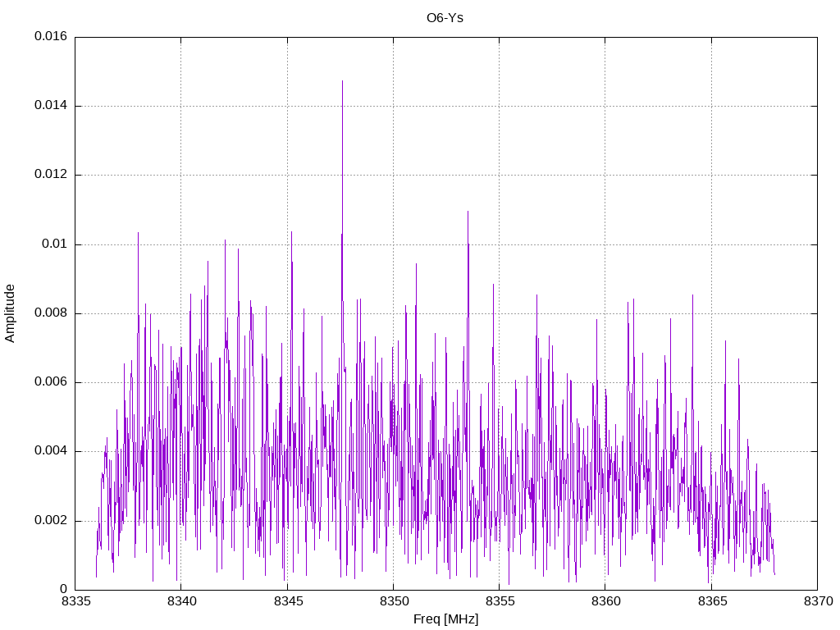
Task: Click the 8345 x-axis tick label
Action: tap(287, 601)
